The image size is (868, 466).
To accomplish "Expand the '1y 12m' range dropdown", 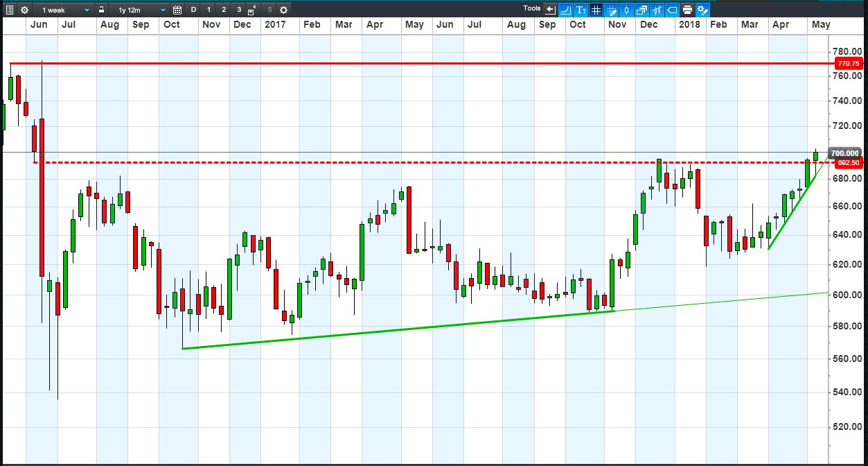I will pos(141,10).
